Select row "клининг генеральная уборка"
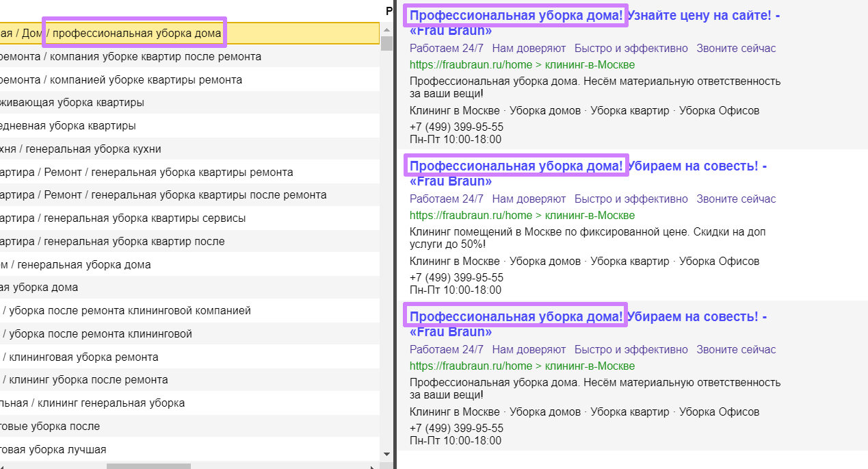 (189, 403)
